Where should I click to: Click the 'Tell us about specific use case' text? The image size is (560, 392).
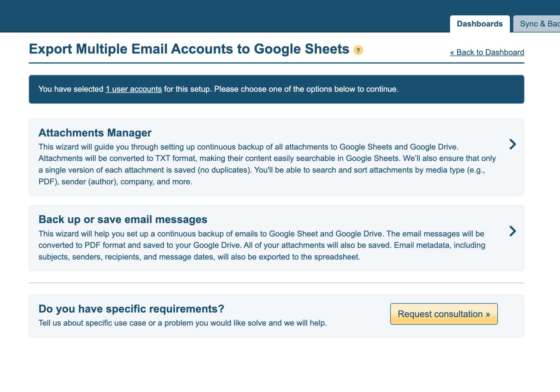[183, 323]
